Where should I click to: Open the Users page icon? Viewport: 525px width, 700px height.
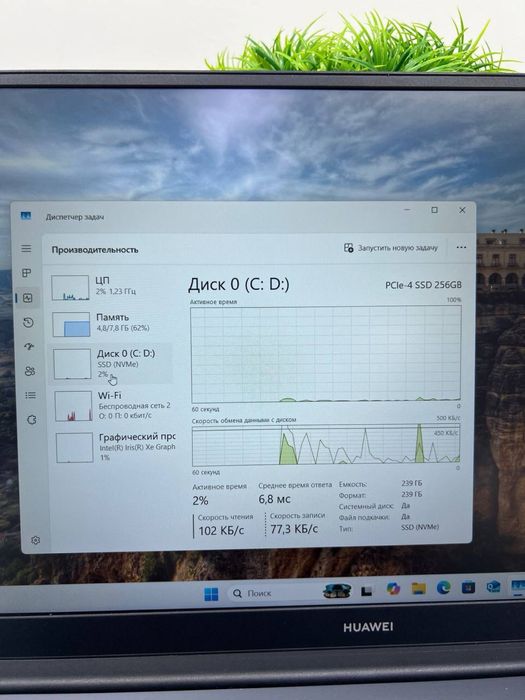30,371
